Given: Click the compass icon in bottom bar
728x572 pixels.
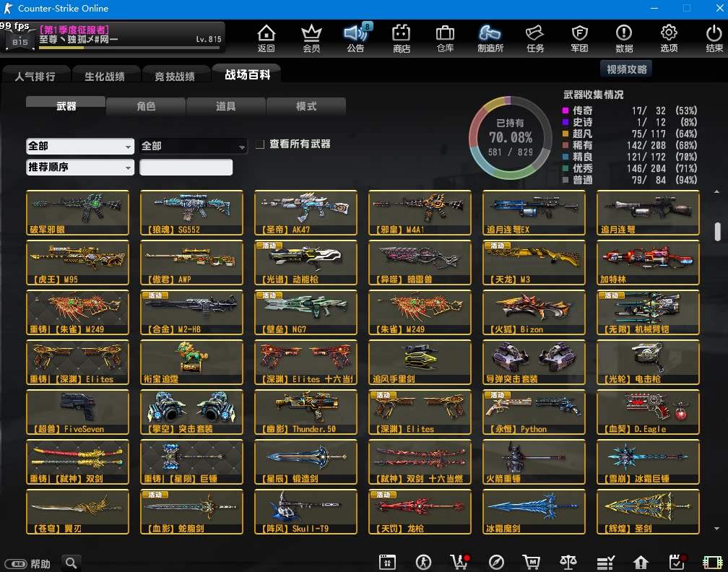Looking at the screenshot, I should pyautogui.click(x=496, y=562).
